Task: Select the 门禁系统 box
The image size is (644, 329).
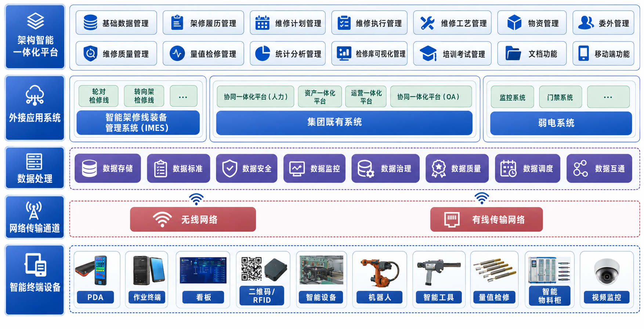Action: click(x=560, y=97)
